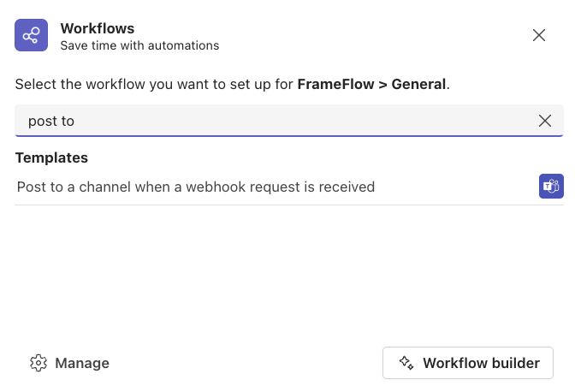Focus the workflow search field
Viewport: 575px width, 392px height.
point(289,121)
